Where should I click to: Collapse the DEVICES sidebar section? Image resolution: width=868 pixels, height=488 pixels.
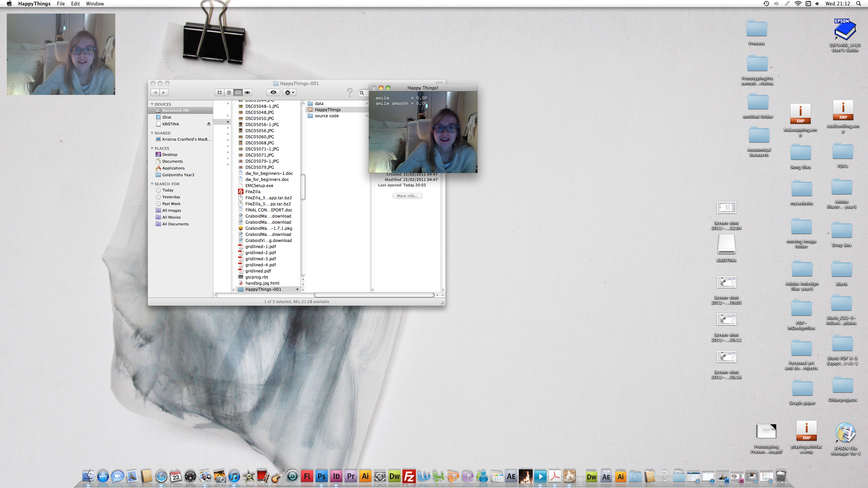click(152, 104)
